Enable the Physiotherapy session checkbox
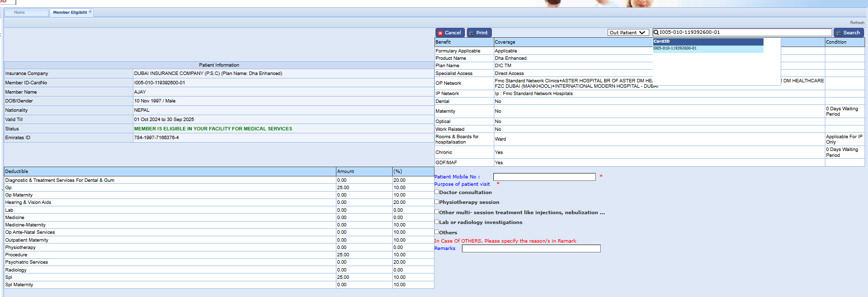This screenshot has width=868, height=297. pos(436,202)
